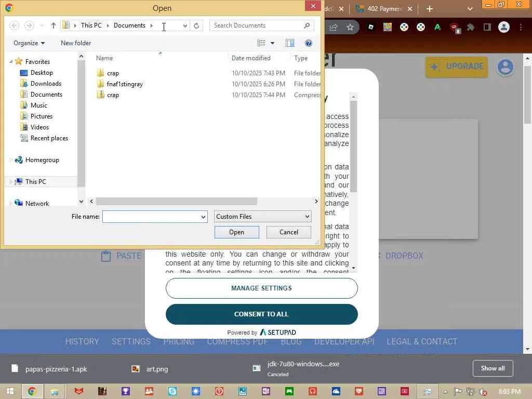The width and height of the screenshot is (532, 399).
Task: Click the Forward arrow in Open dialog
Action: pos(29,25)
